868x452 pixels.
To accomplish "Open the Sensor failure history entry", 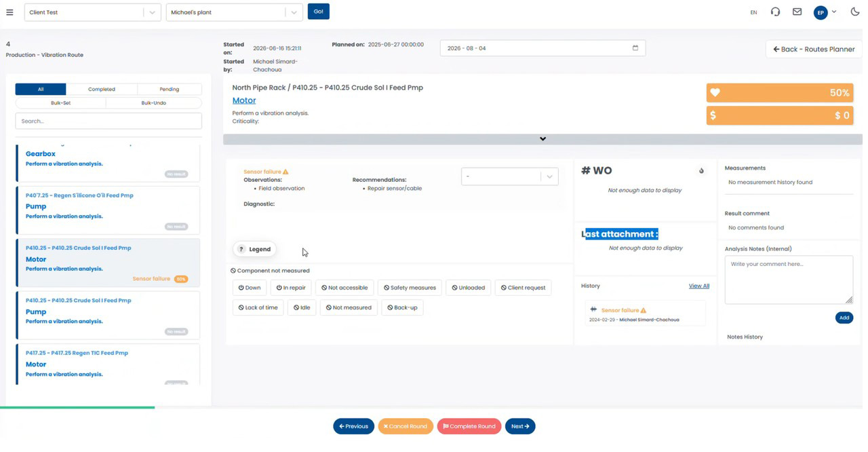I will [x=644, y=314].
